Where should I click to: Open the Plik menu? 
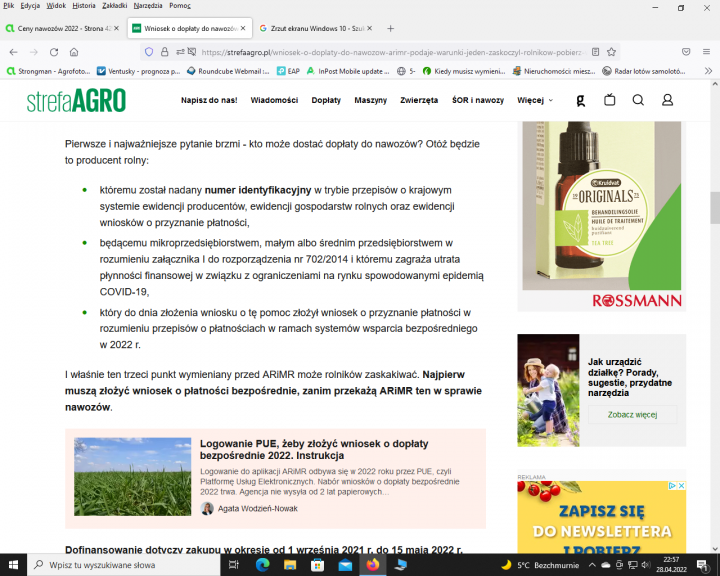click(9, 6)
